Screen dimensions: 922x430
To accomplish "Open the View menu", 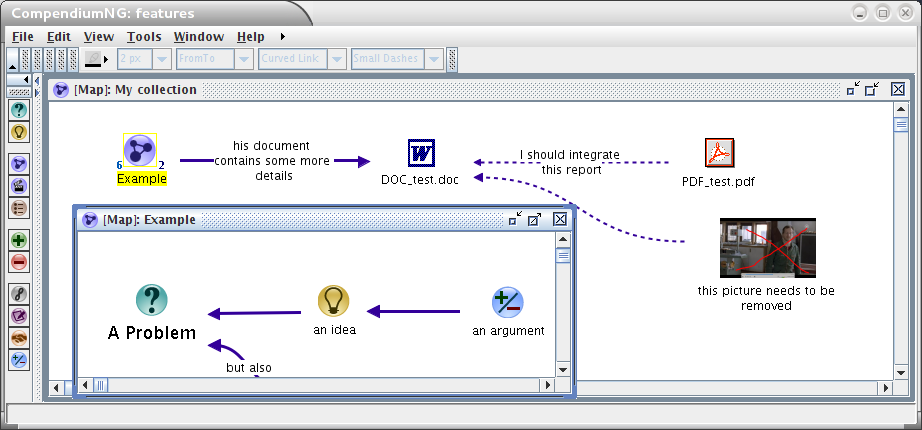I will point(99,36).
